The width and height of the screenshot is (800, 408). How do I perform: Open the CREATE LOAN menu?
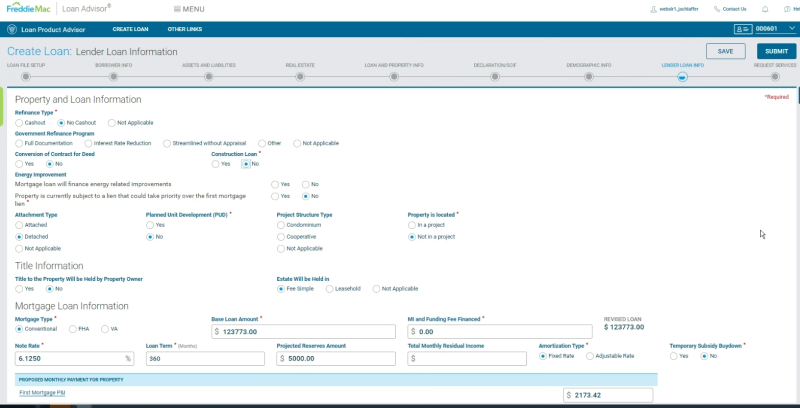[130, 29]
